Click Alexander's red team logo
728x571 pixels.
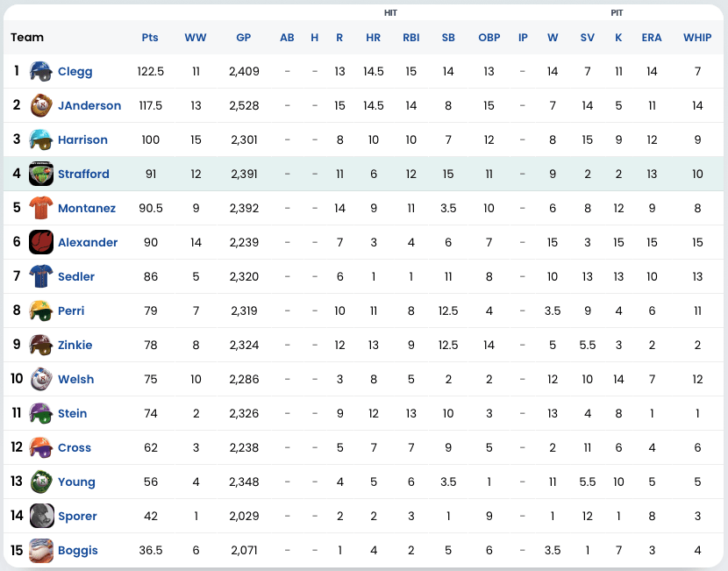coord(41,242)
